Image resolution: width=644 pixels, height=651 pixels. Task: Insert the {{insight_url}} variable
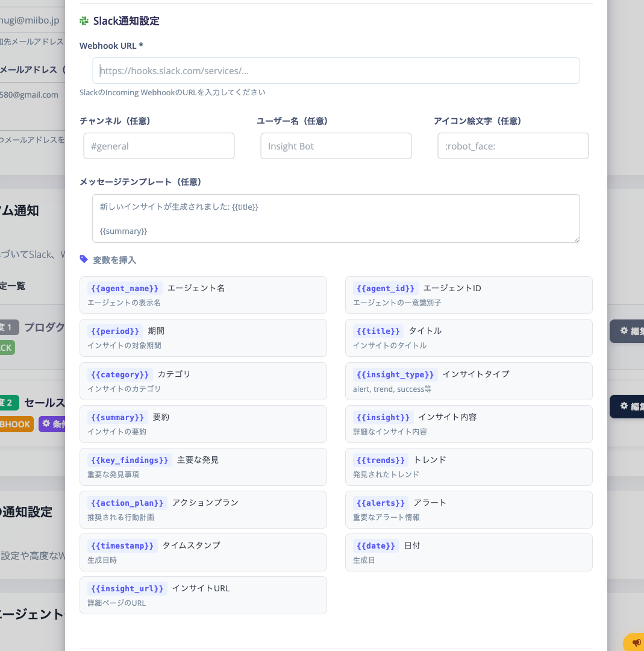click(203, 595)
